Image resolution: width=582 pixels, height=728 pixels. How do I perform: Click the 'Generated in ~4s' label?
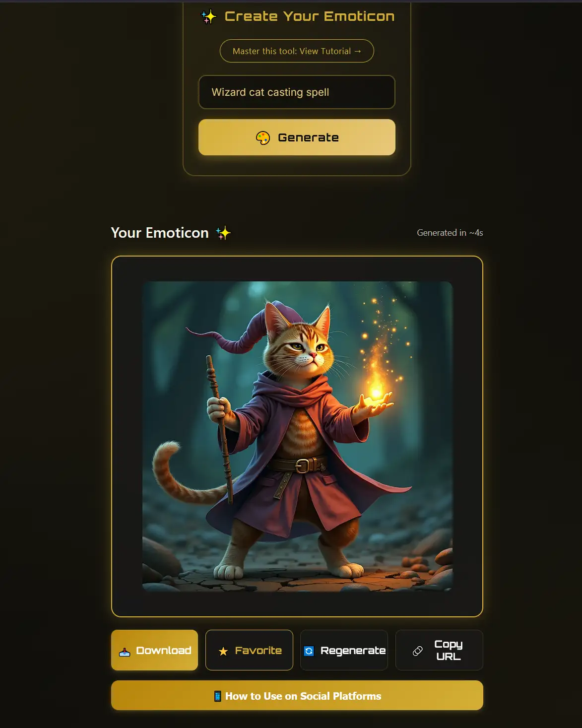pos(450,233)
